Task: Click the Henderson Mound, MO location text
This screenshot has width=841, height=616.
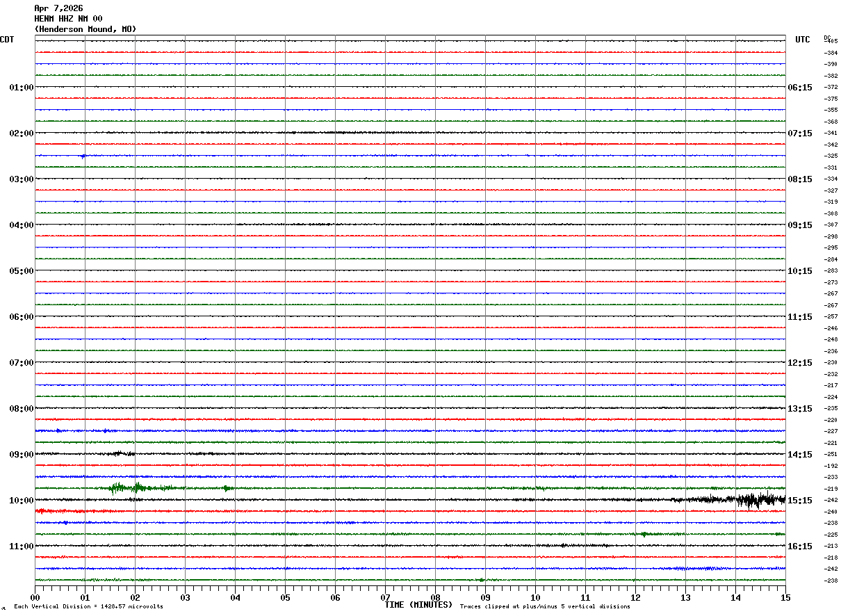Action: [x=85, y=29]
